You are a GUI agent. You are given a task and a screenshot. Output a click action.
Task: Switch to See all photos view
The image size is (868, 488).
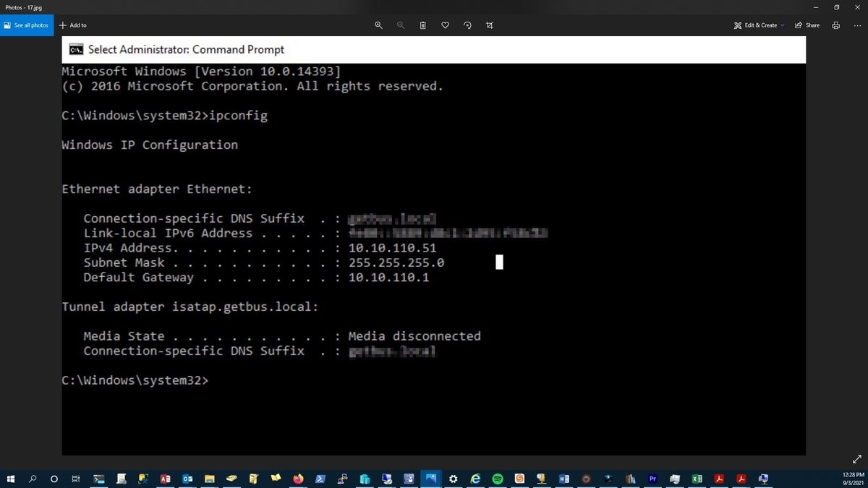[27, 25]
